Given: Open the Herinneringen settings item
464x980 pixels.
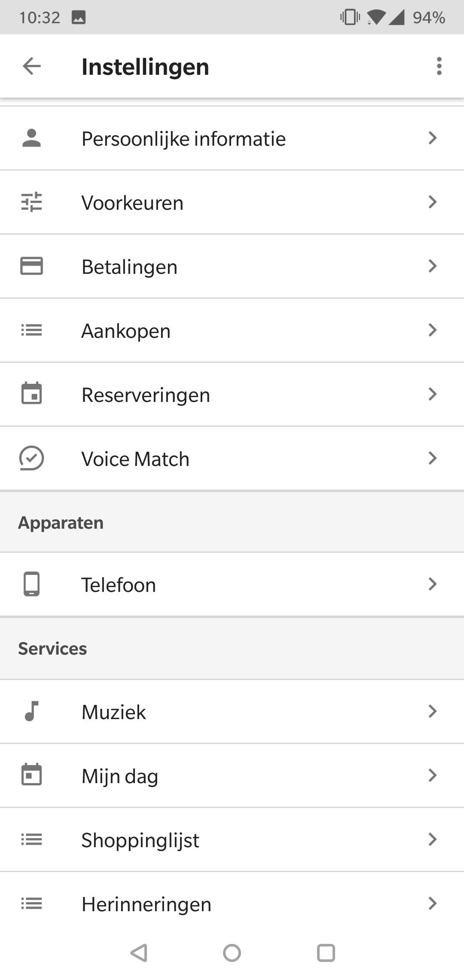Looking at the screenshot, I should tap(146, 904).
